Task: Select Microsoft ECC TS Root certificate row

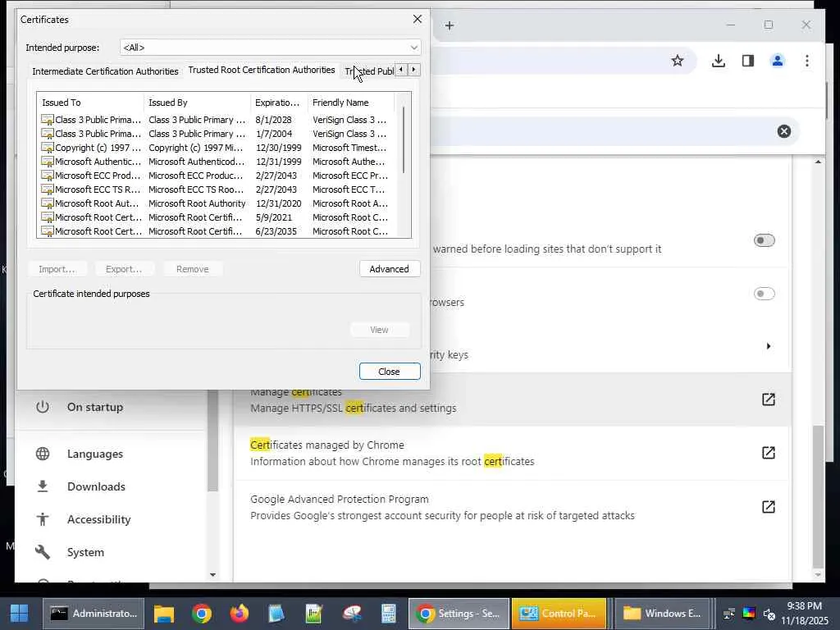Action: (x=217, y=189)
